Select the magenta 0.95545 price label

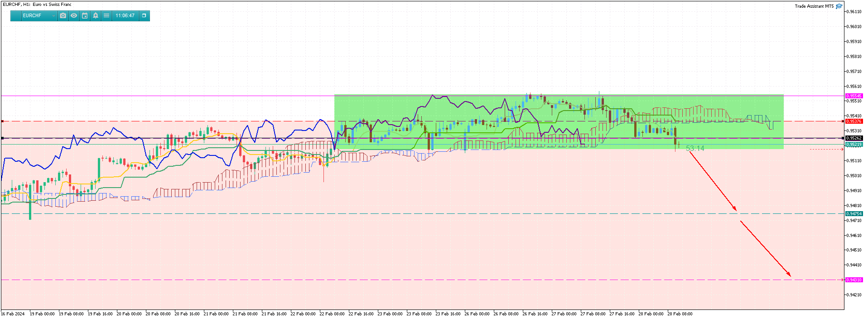pyautogui.click(x=854, y=96)
